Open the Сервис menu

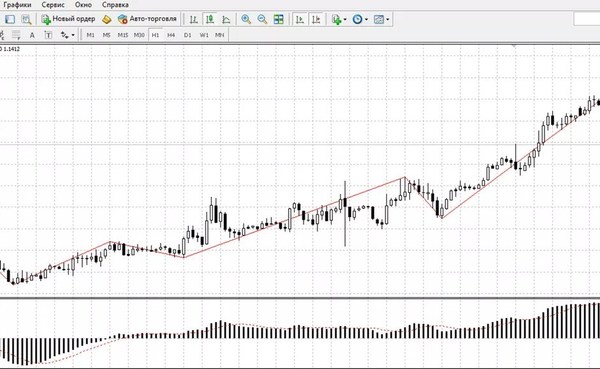click(53, 5)
